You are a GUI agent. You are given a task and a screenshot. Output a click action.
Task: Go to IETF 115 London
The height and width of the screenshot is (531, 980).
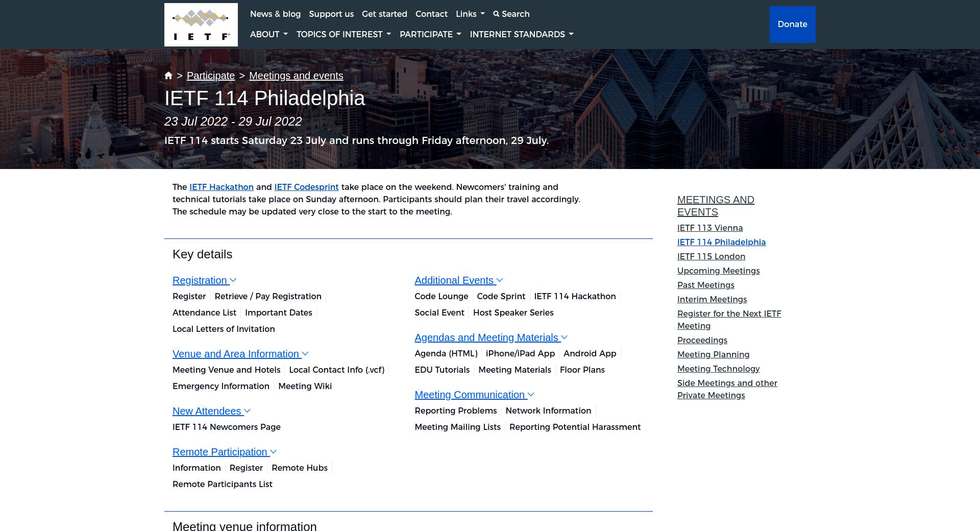[x=711, y=256]
